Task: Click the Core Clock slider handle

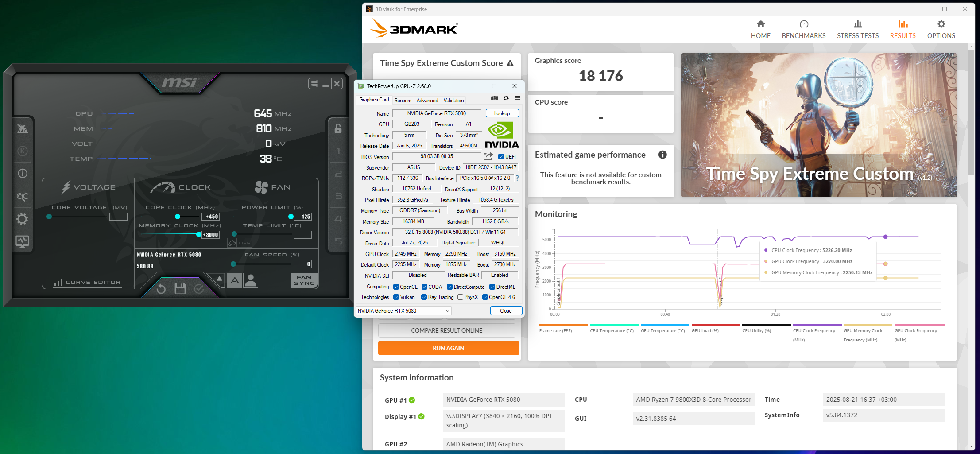Action: click(x=178, y=217)
